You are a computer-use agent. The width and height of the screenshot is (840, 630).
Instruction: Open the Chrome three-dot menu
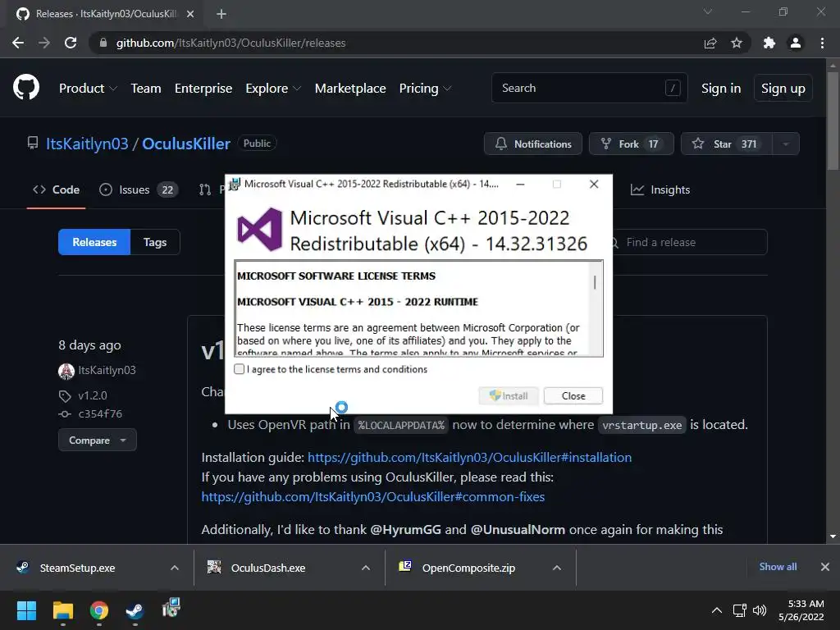coord(822,43)
